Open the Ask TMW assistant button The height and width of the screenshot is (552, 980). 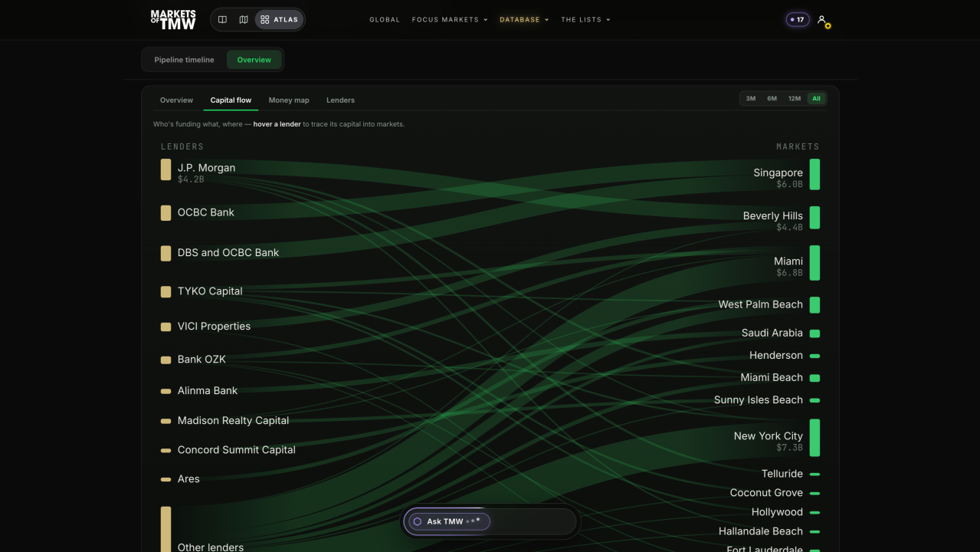tap(449, 521)
